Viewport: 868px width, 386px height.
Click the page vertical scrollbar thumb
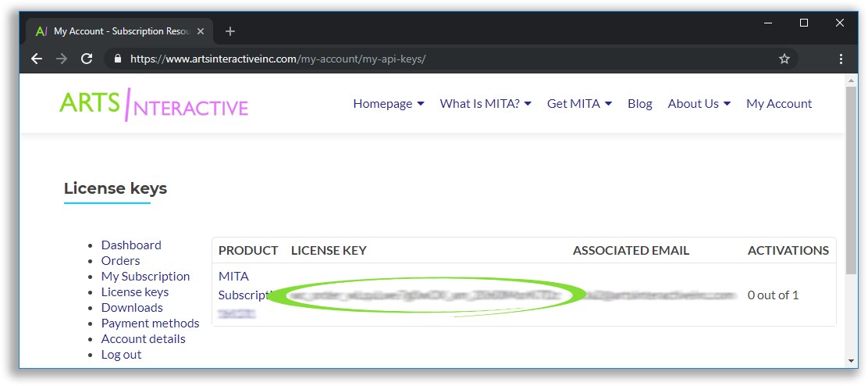click(x=852, y=180)
